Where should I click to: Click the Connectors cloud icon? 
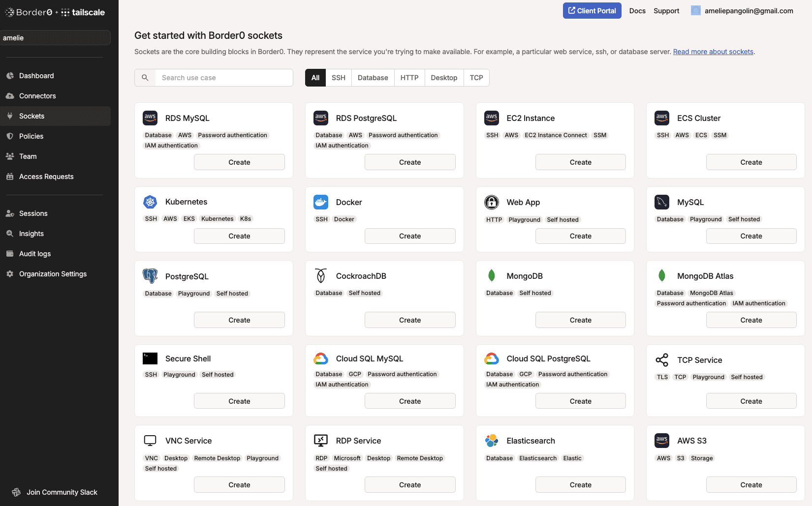click(10, 96)
